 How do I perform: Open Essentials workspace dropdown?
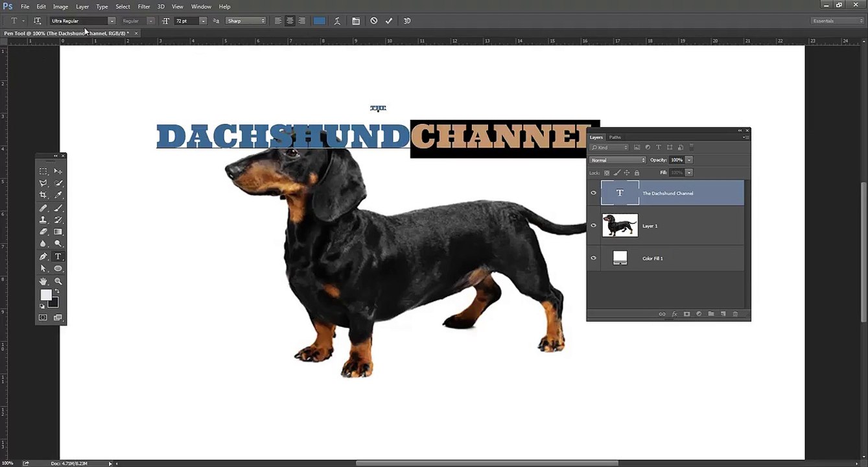tap(838, 21)
